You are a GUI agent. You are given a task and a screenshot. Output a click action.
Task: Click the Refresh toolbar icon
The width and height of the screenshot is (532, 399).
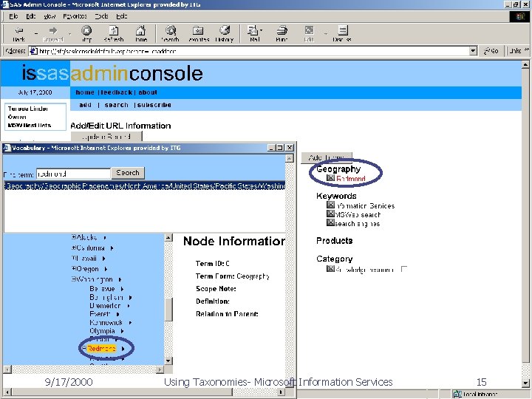pyautogui.click(x=114, y=33)
